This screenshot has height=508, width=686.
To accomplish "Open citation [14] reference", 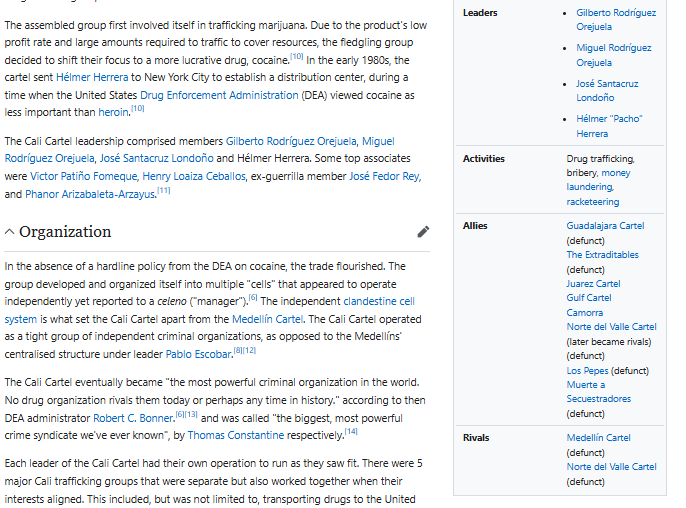I will tap(351, 431).
